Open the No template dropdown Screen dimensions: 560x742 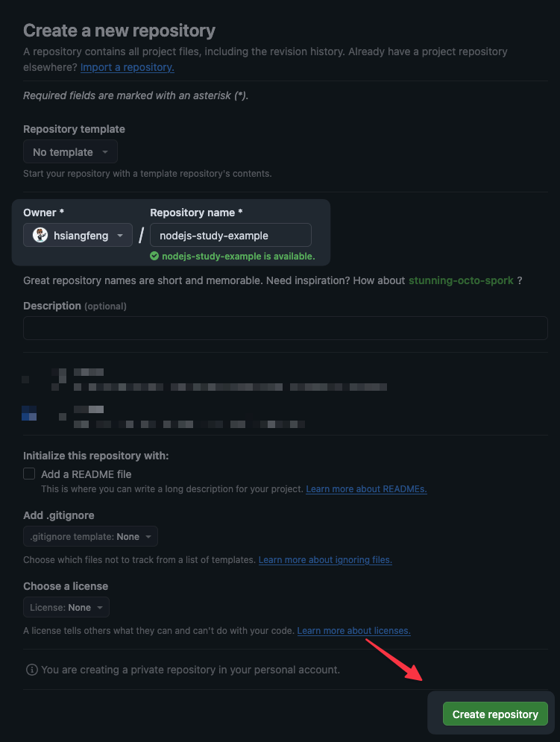(x=70, y=152)
